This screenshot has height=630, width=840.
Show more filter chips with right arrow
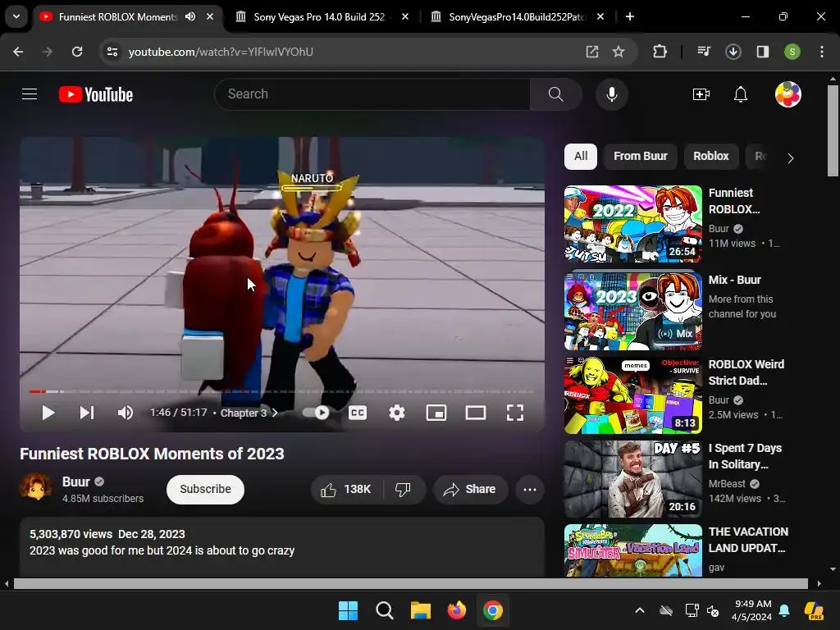[790, 158]
